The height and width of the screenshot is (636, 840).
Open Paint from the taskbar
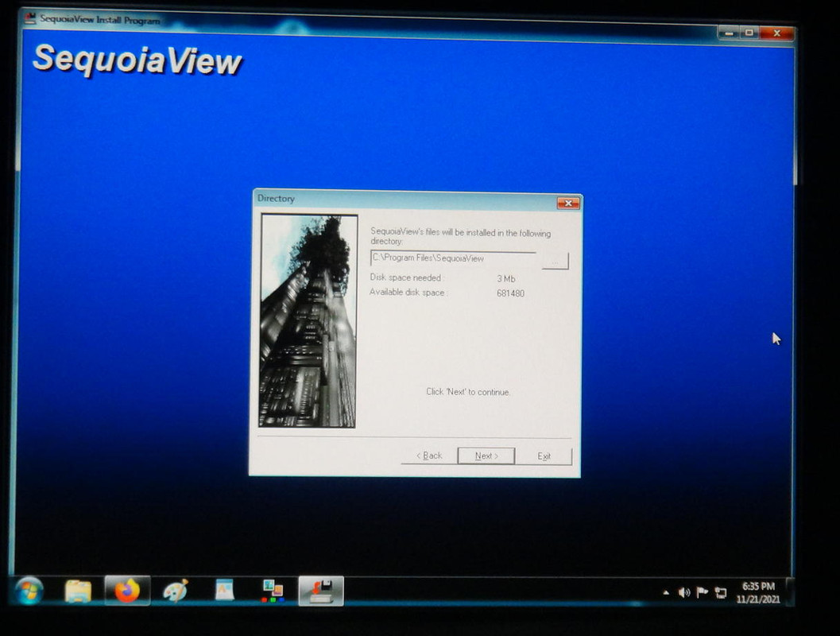click(x=175, y=591)
